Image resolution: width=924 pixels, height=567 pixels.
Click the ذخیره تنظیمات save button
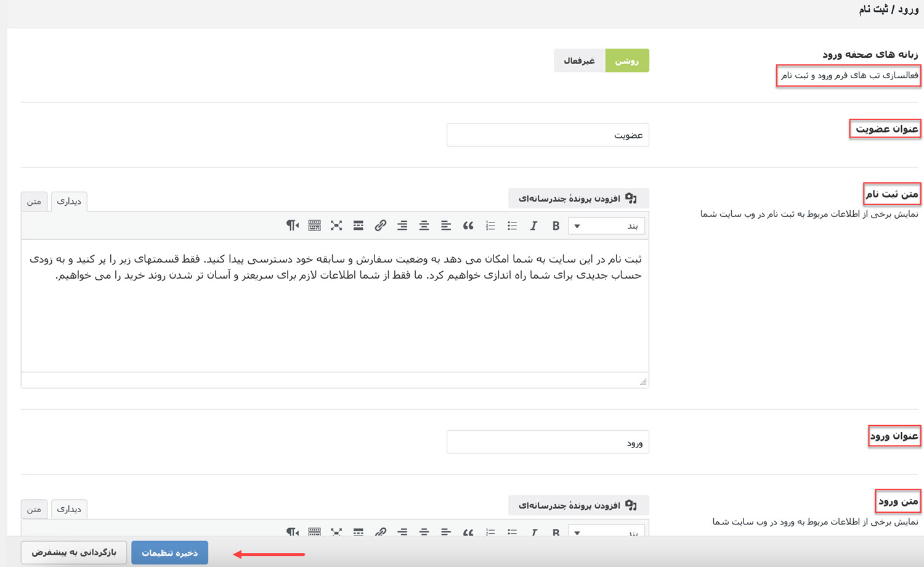click(x=169, y=553)
